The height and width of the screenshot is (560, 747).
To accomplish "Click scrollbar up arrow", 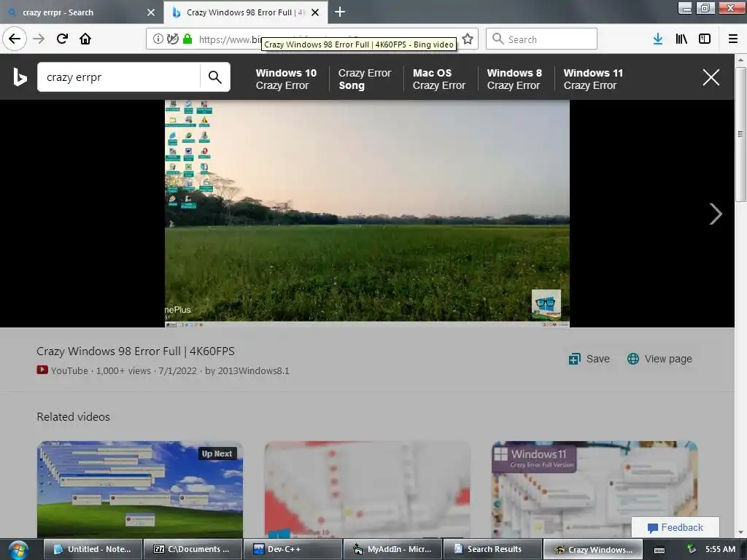I will point(740,60).
